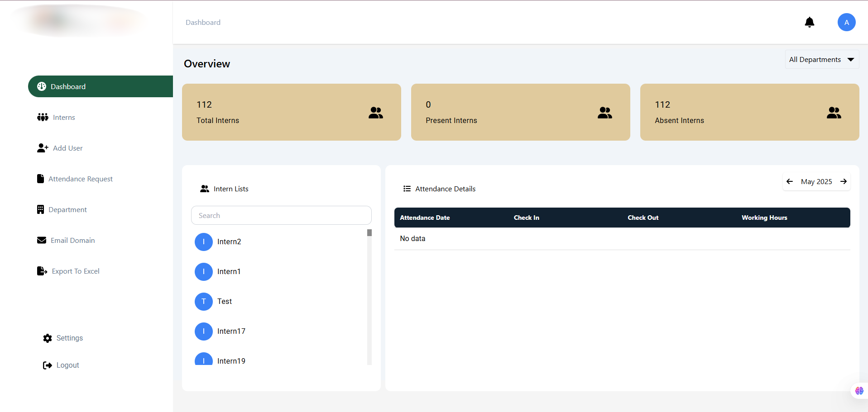868x412 pixels.
Task: Click the Add User person-plus icon
Action: tap(43, 148)
